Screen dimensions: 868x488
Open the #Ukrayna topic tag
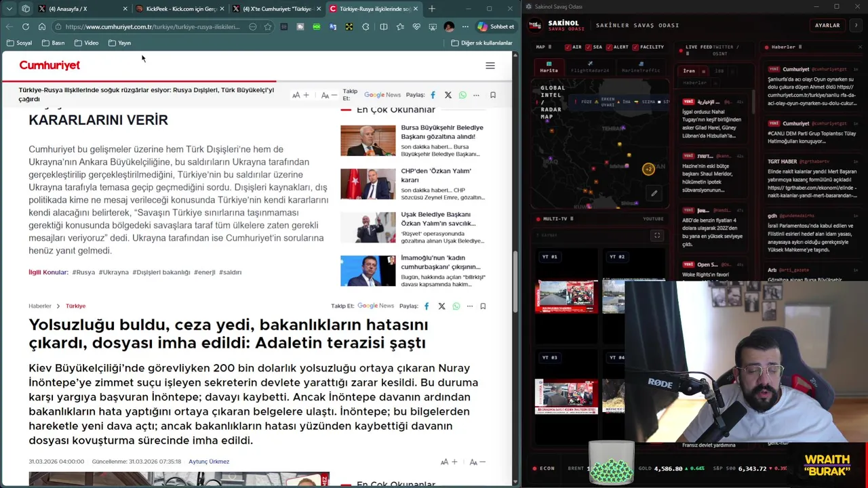[x=113, y=272]
